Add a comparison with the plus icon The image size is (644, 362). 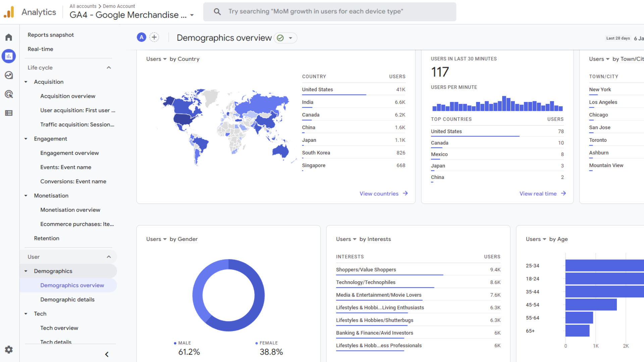coord(154,37)
